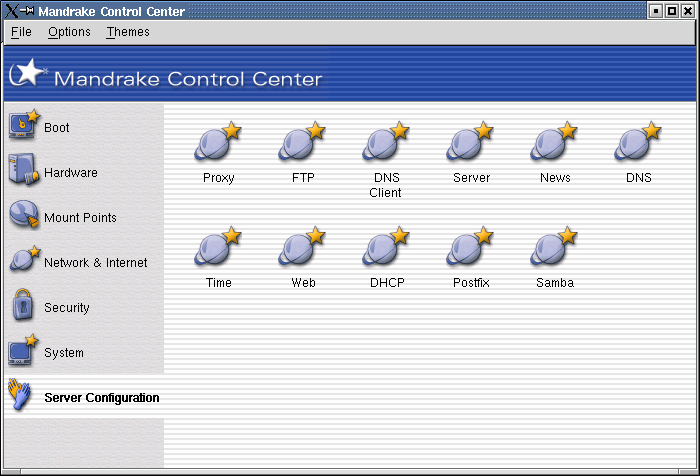This screenshot has width=700, height=476.
Task: Click the pin icon in title bar
Action: pyautogui.click(x=27, y=10)
